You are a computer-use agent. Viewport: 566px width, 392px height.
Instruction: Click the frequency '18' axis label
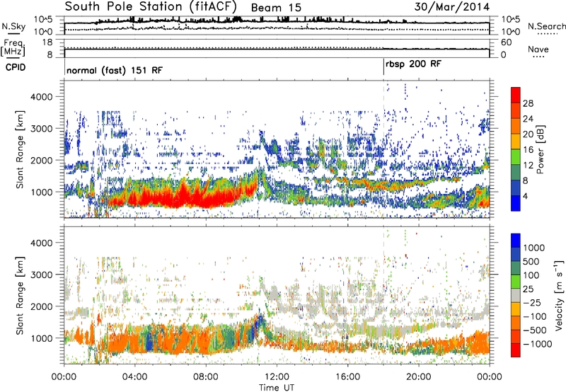point(47,42)
